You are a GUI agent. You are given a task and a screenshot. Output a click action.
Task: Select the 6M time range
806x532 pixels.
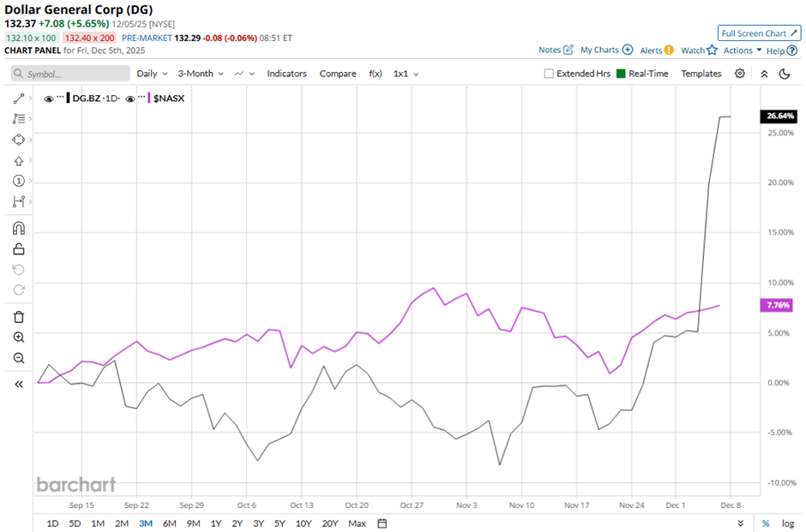169,523
